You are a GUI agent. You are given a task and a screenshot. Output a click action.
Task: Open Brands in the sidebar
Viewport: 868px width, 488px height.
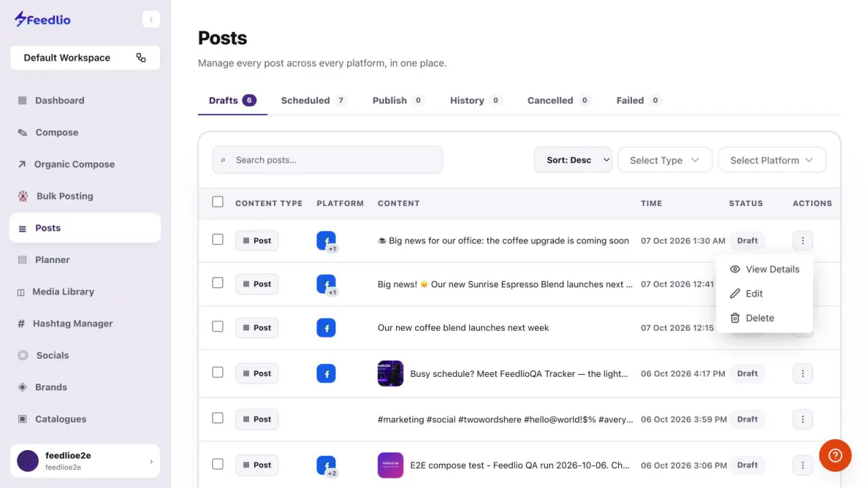(x=85, y=387)
